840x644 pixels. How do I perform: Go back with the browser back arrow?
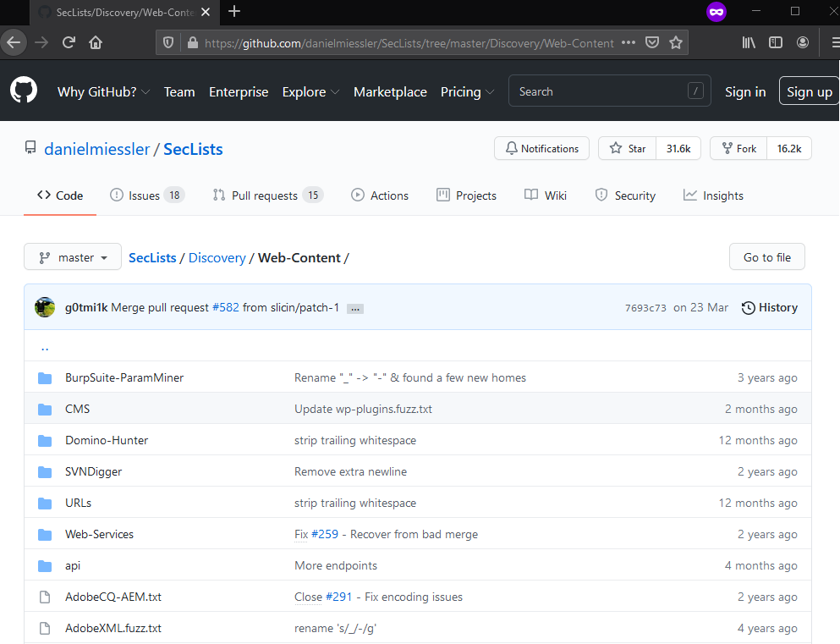coord(14,42)
